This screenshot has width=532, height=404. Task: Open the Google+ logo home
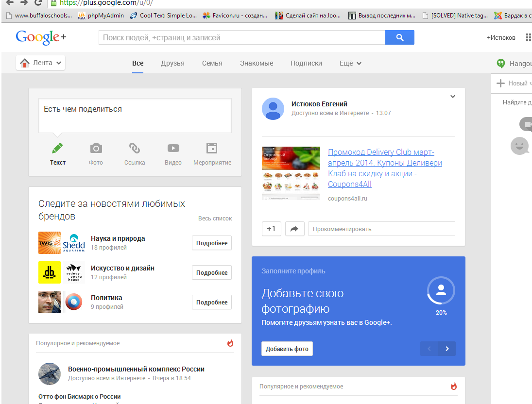click(x=41, y=37)
